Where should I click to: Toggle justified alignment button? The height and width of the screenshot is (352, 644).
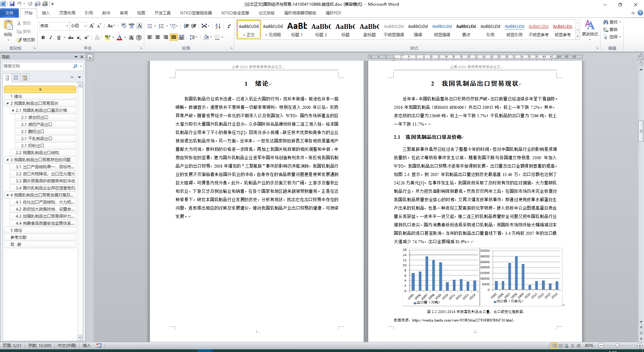click(x=173, y=37)
